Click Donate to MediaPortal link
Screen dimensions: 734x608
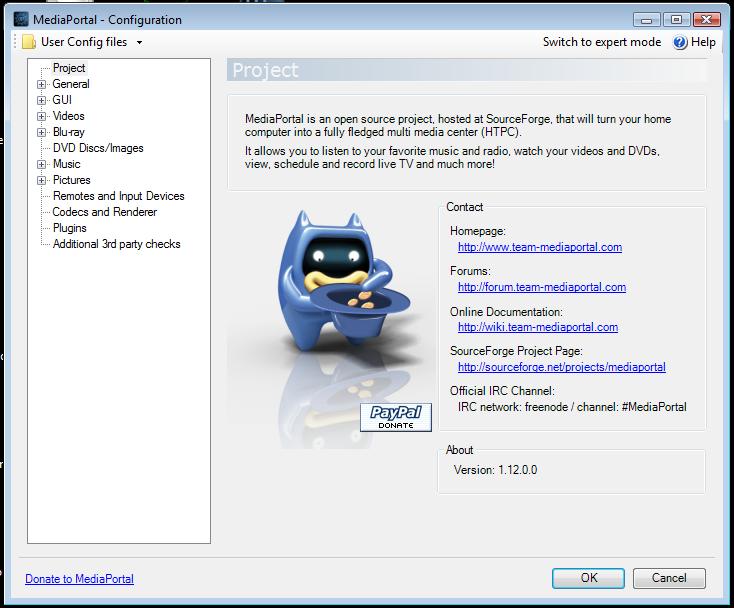pos(80,579)
